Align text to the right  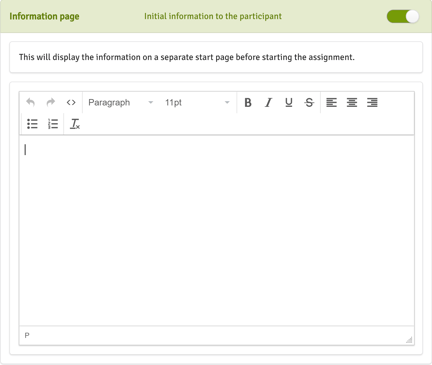(372, 102)
